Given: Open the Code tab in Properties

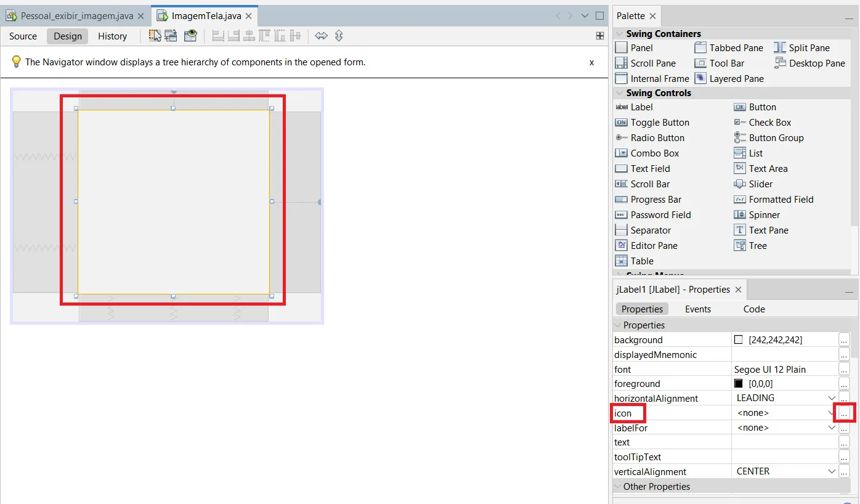Looking at the screenshot, I should click(754, 309).
